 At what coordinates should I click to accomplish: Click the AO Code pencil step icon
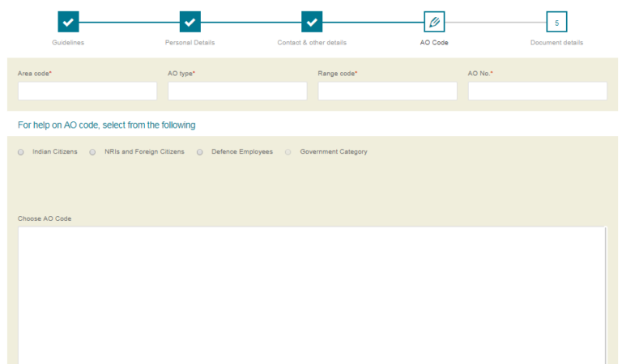coord(433,22)
